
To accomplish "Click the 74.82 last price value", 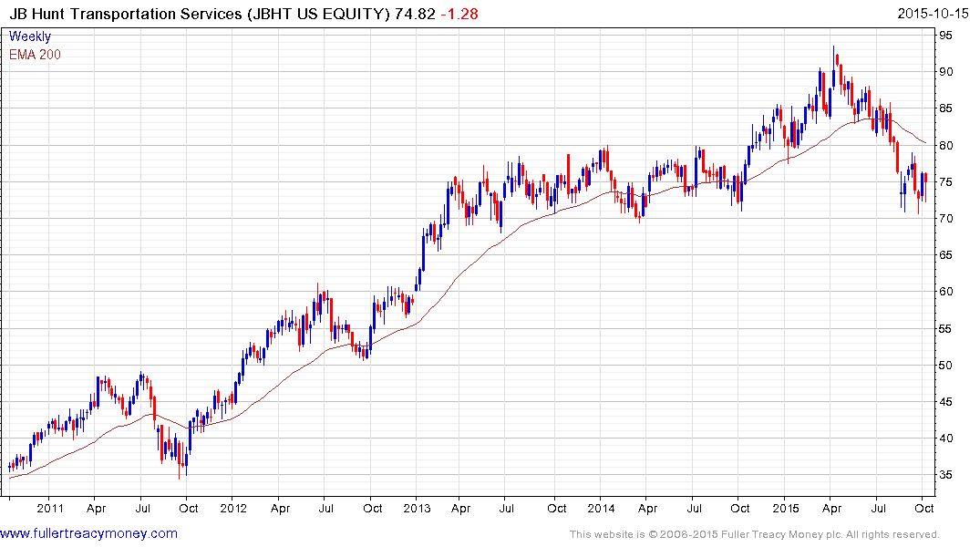I will tap(416, 14).
